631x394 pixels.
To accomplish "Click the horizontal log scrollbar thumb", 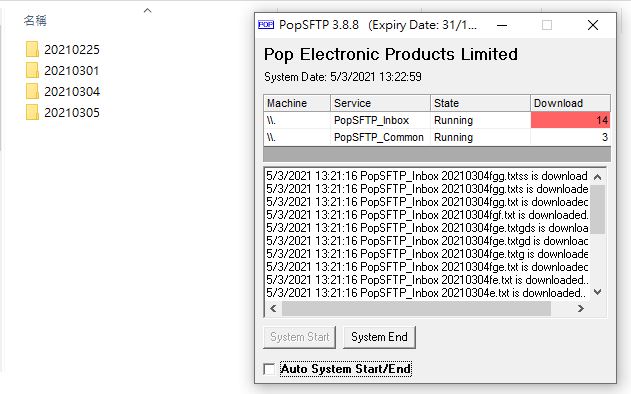I will (416, 309).
